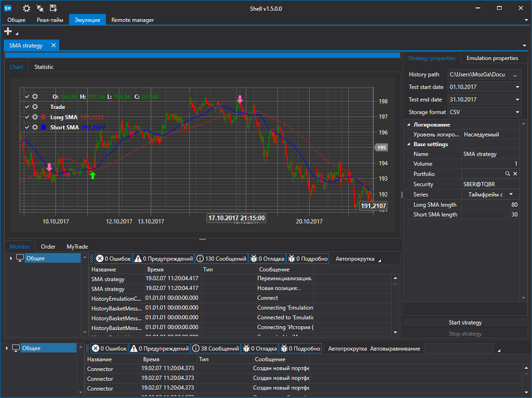Collapse the Base settings group
This screenshot has width=532, height=398.
[x=409, y=145]
